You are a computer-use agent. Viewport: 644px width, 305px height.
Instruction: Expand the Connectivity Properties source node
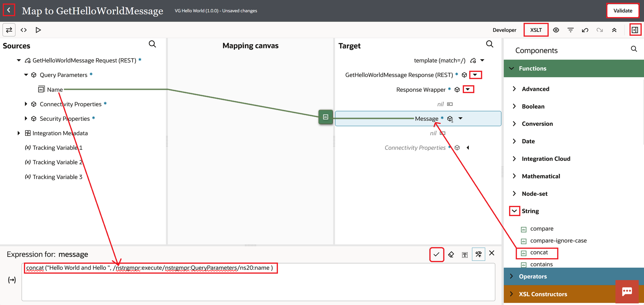(26, 104)
